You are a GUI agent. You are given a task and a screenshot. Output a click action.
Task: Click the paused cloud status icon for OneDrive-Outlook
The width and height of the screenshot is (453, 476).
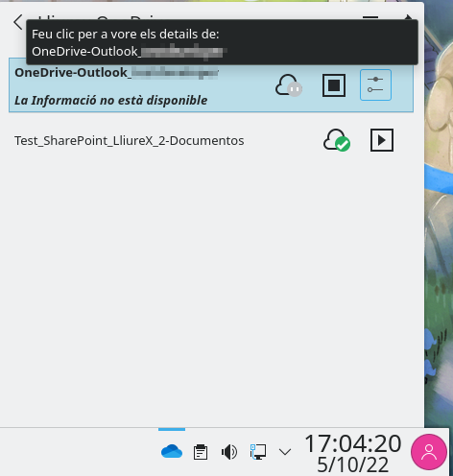289,85
